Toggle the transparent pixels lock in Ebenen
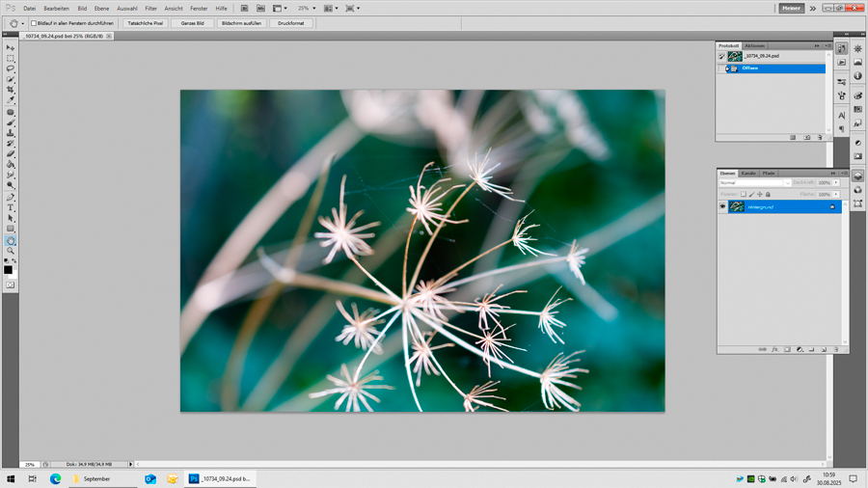This screenshot has height=488, width=868. coord(744,194)
